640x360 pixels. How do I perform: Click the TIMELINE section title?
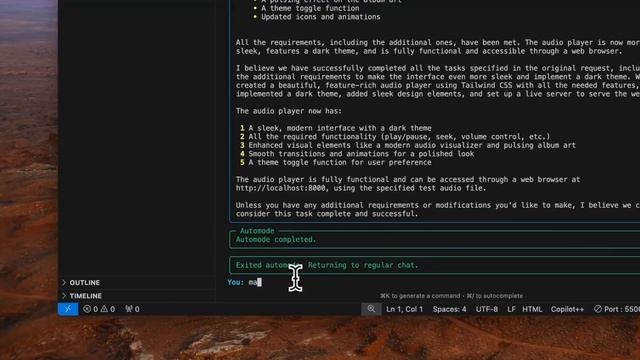pos(86,296)
